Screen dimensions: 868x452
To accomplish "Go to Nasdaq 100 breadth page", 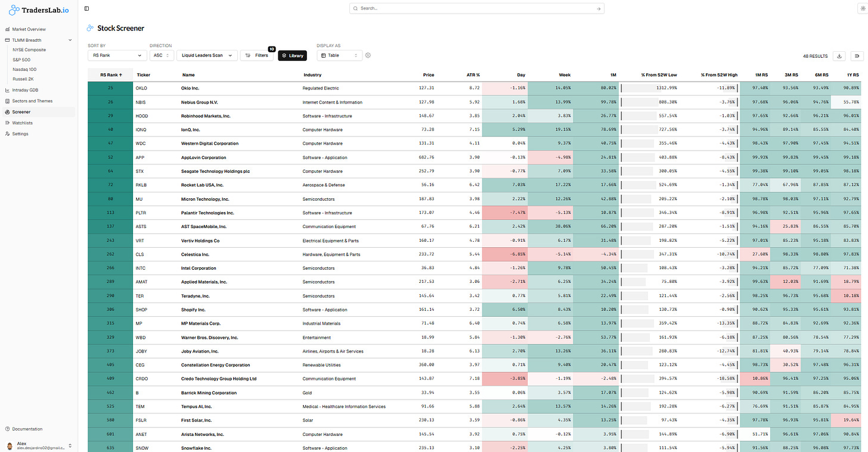I will [x=24, y=69].
